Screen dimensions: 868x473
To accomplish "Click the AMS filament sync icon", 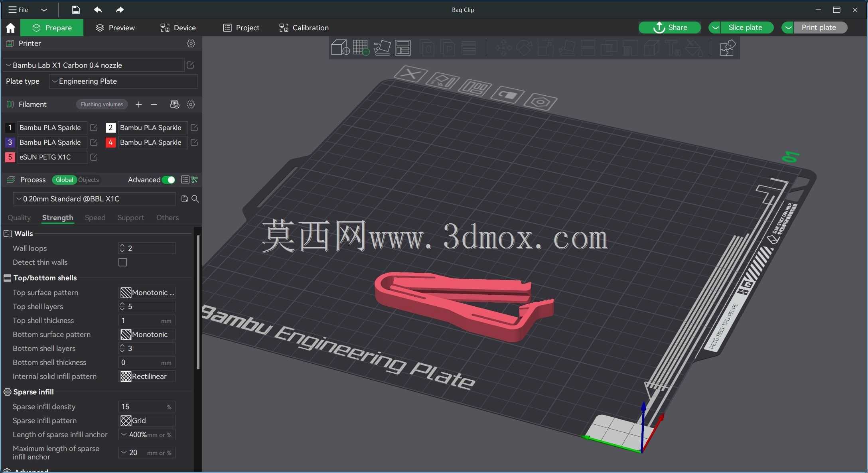I will pyautogui.click(x=175, y=104).
